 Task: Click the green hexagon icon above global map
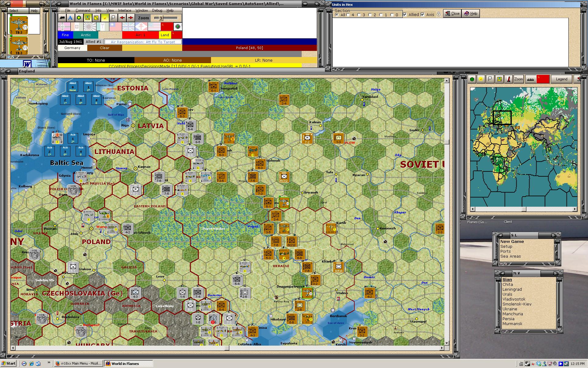[x=472, y=79]
